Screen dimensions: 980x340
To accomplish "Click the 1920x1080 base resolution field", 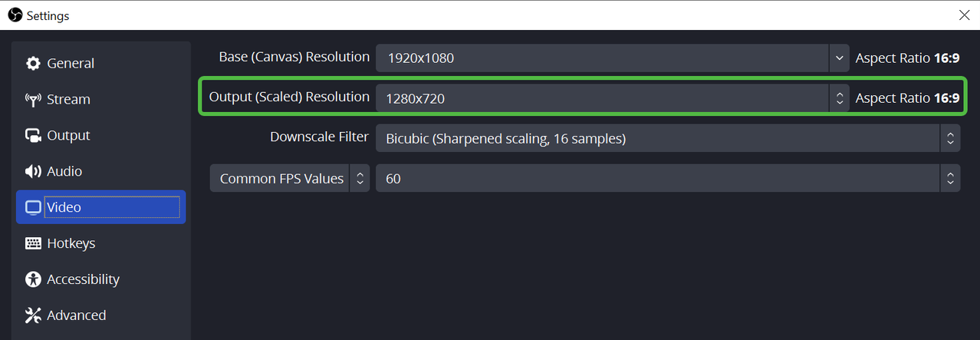I will coord(601,58).
